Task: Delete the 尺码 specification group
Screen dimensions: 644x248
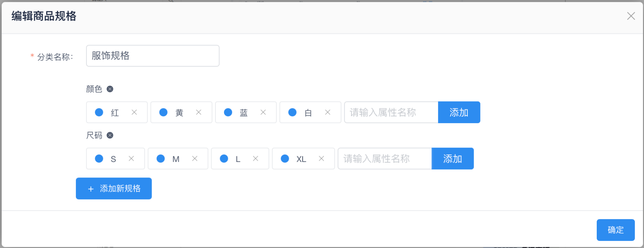Action: pos(110,135)
